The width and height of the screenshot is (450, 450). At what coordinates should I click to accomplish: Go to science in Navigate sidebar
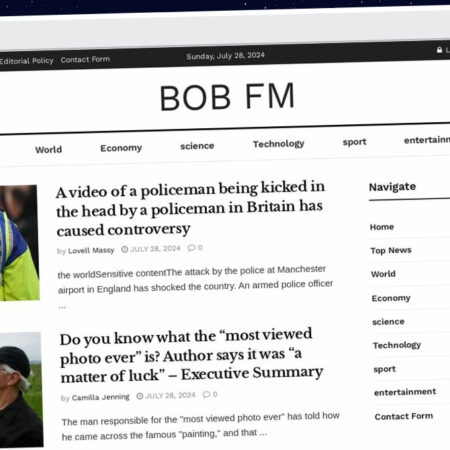[388, 322]
